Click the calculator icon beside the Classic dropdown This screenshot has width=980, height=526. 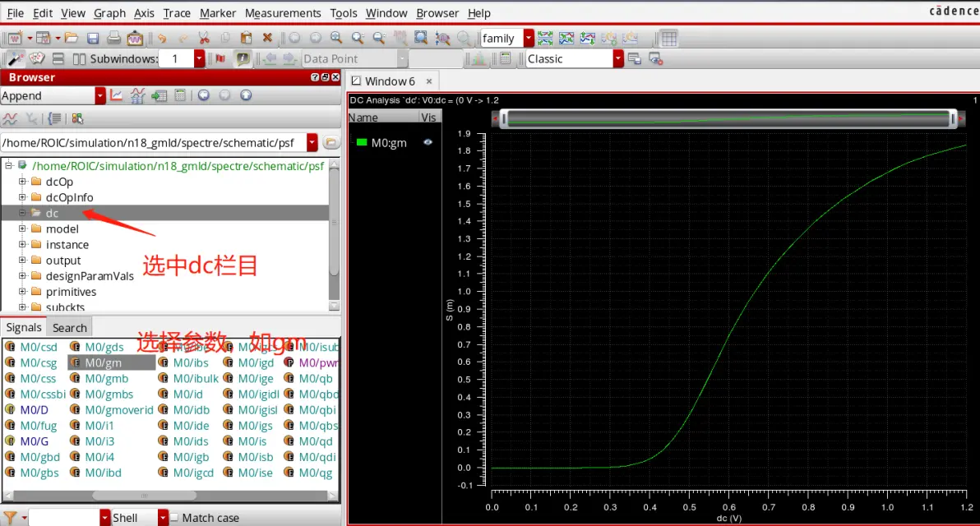click(506, 58)
